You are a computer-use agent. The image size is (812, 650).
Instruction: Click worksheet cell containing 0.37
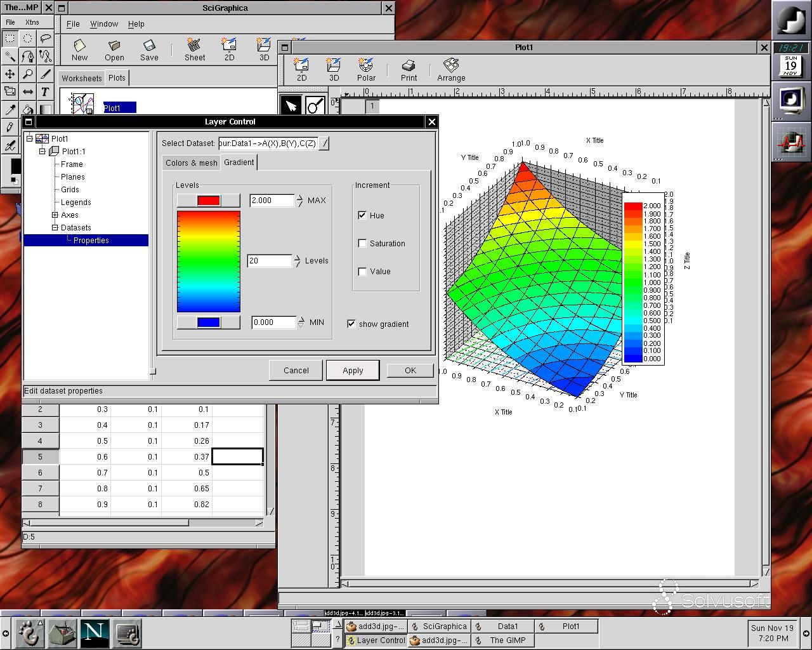(187, 456)
